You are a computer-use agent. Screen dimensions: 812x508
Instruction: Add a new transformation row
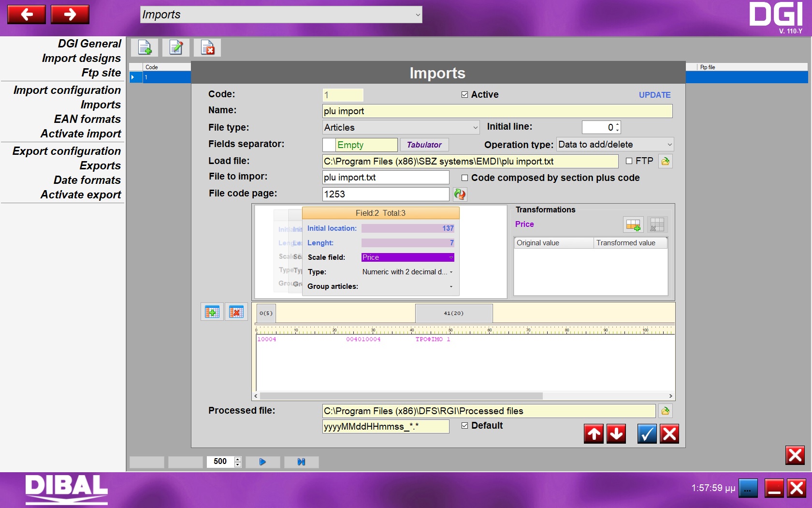click(x=633, y=224)
